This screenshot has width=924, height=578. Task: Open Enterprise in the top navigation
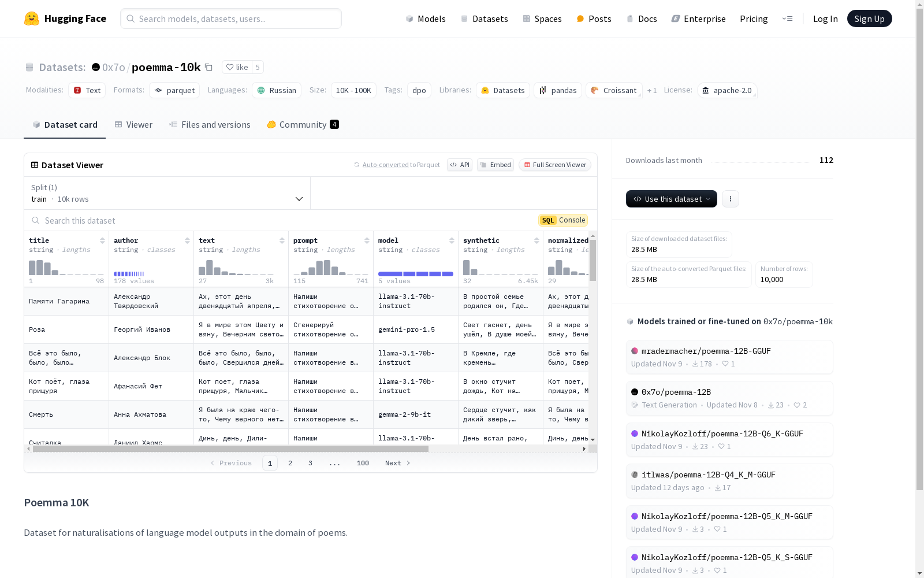click(698, 18)
